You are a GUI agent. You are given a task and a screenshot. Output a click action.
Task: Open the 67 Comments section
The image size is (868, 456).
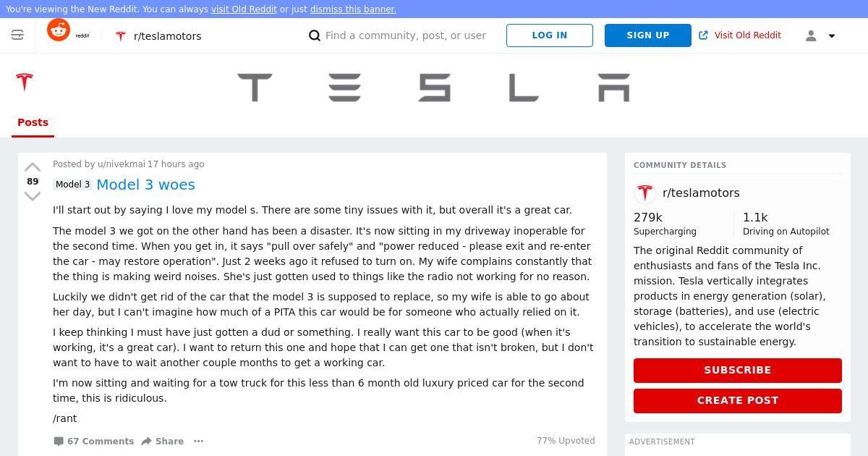93,441
